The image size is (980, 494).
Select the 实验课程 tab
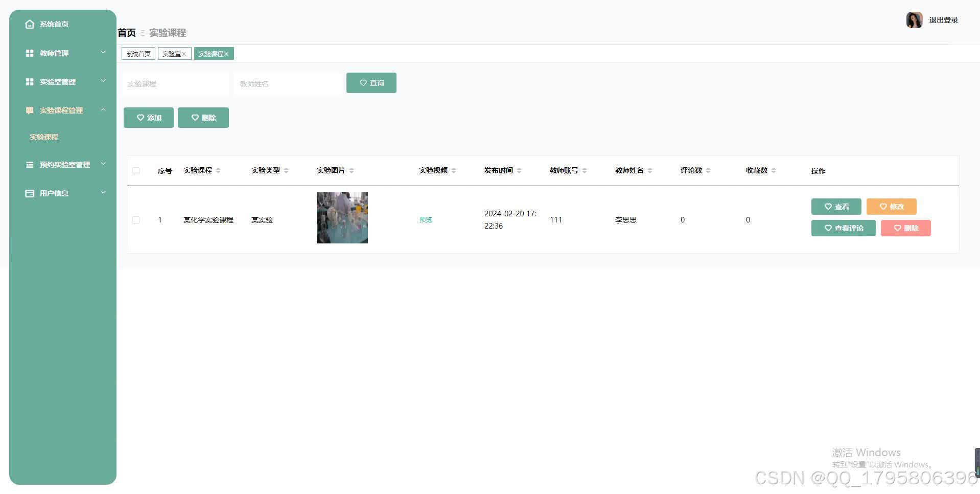click(x=214, y=54)
